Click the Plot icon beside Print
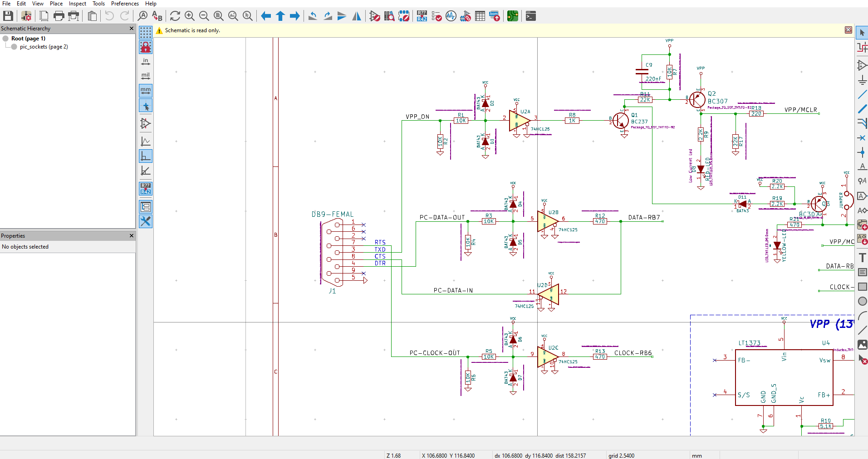The height and width of the screenshot is (459, 868). pos(74,16)
